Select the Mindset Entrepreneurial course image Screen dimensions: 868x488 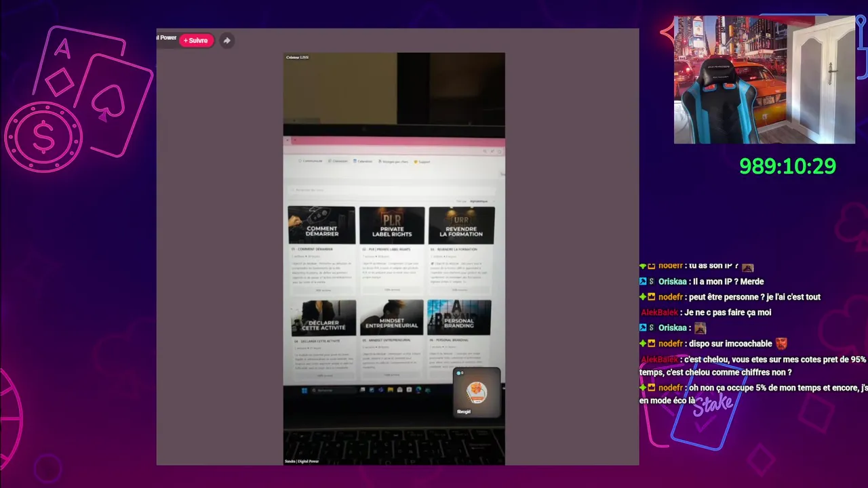[x=391, y=317]
